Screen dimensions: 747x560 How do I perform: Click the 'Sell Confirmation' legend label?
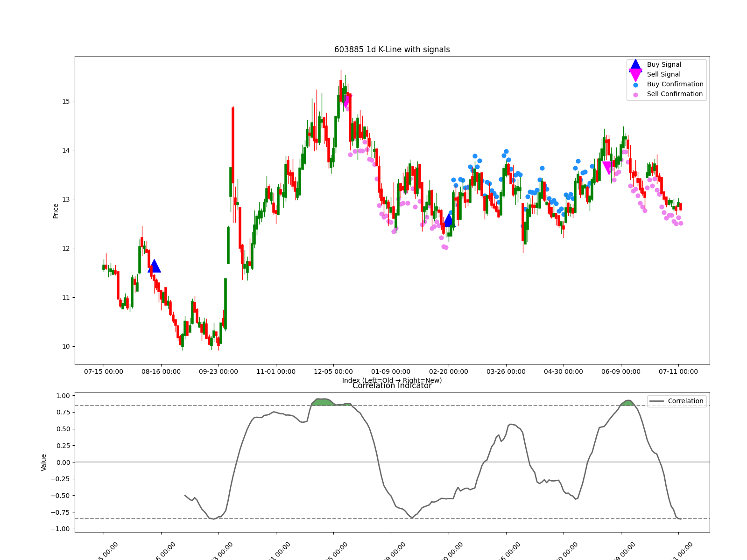(675, 94)
